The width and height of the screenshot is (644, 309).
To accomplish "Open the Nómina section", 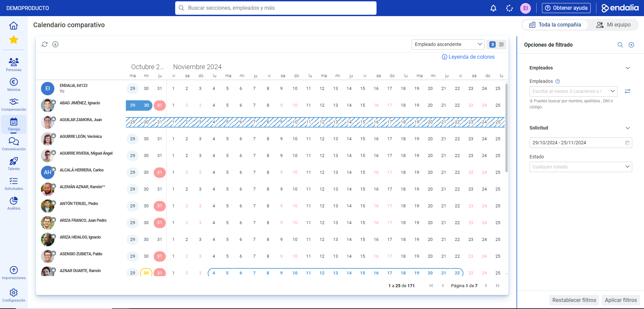I will 14,85.
